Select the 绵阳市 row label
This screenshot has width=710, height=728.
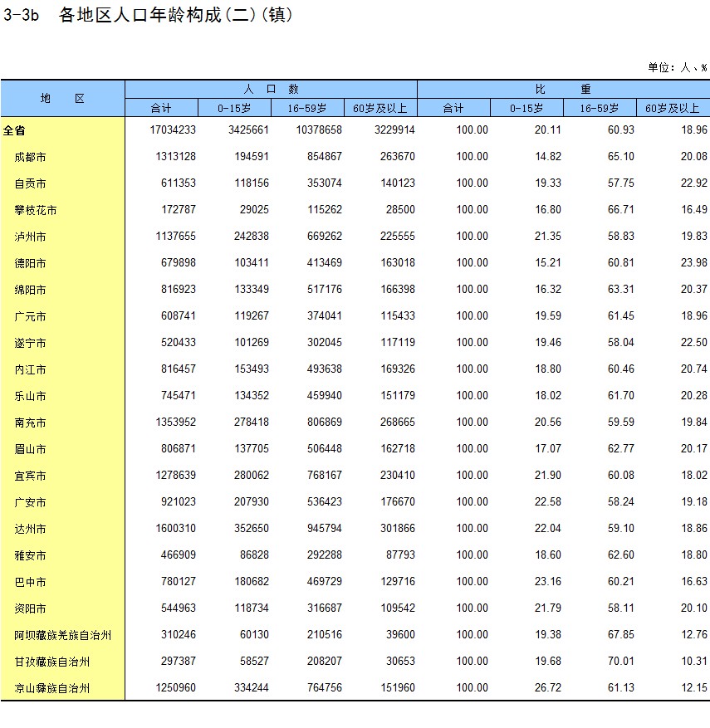[30, 290]
